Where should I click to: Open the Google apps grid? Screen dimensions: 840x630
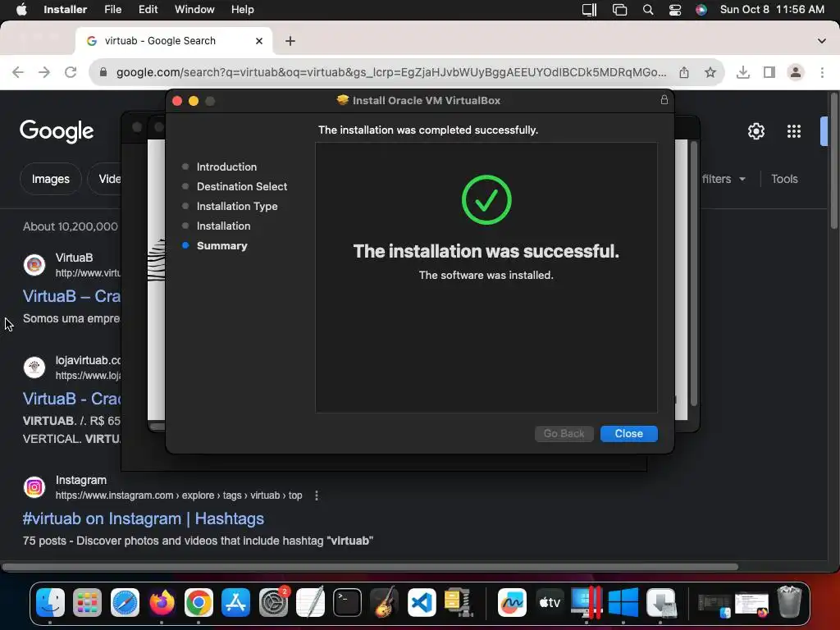click(x=794, y=131)
